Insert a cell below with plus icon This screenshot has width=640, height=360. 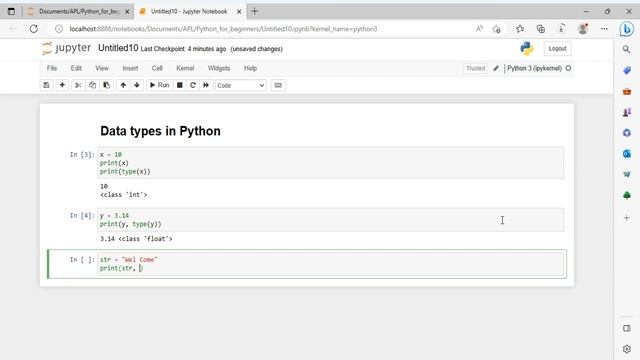click(x=62, y=85)
